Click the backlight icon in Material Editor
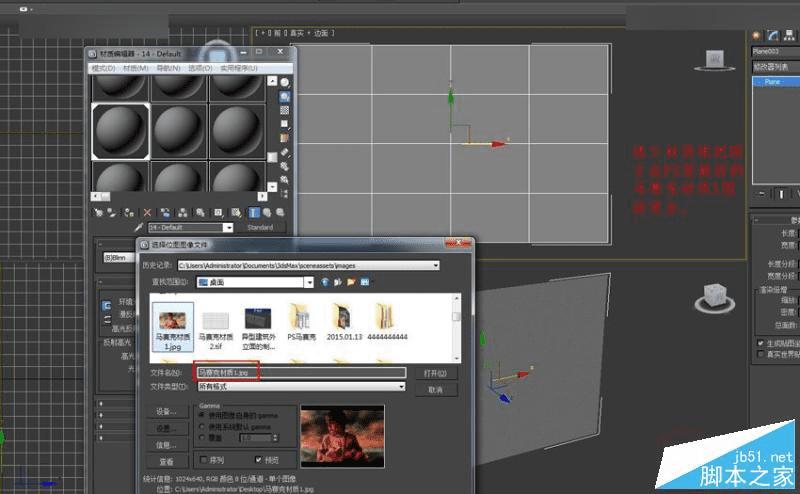This screenshot has width=800, height=494. pyautogui.click(x=285, y=97)
